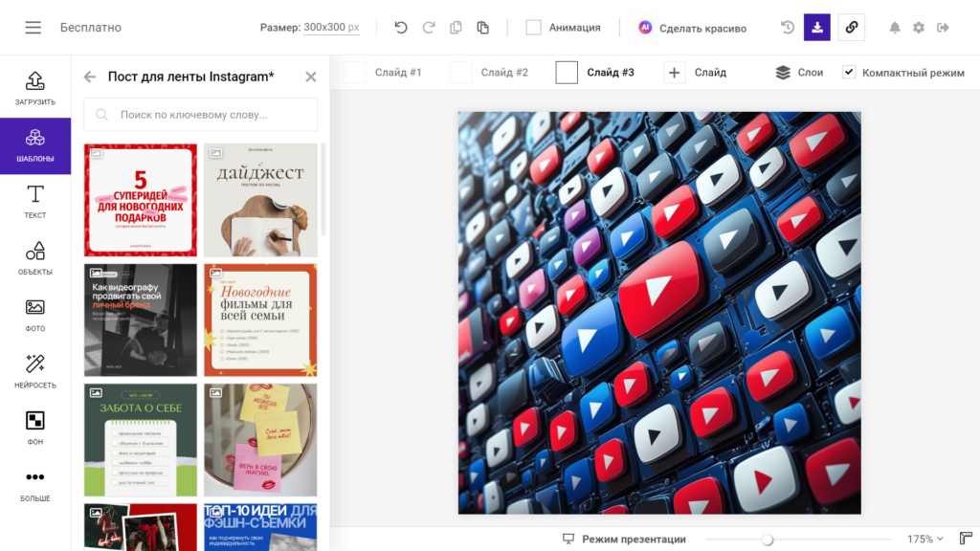This screenshot has width=980, height=551.
Task: Click the paste icon in toolbar
Action: [482, 28]
